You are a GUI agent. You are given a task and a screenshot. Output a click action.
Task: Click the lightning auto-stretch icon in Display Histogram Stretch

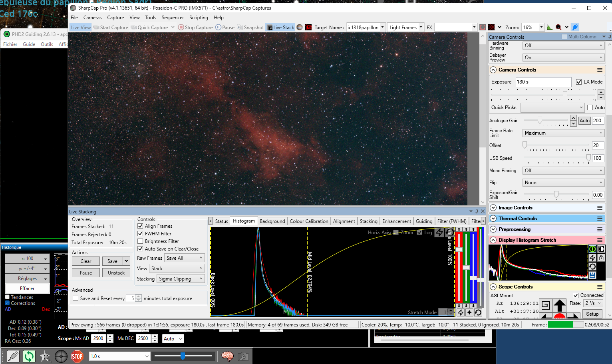(x=592, y=258)
